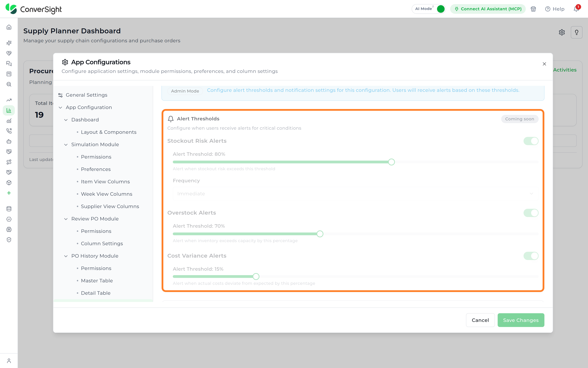Disable Cost Variance Alerts switch
The image size is (588, 368).
pyautogui.click(x=531, y=256)
